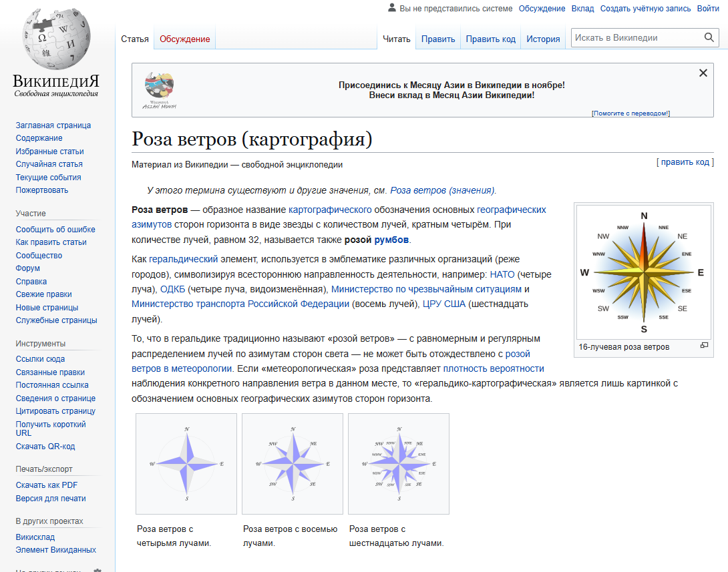The width and height of the screenshot is (728, 572).
Task: Open Свежие правки
Action: coord(43,294)
